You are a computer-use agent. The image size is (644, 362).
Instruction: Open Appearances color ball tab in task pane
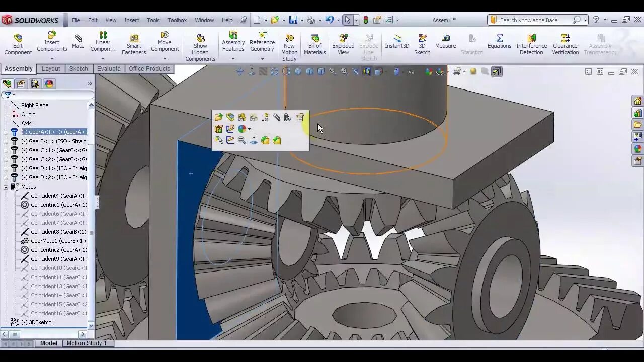pyautogui.click(x=638, y=149)
